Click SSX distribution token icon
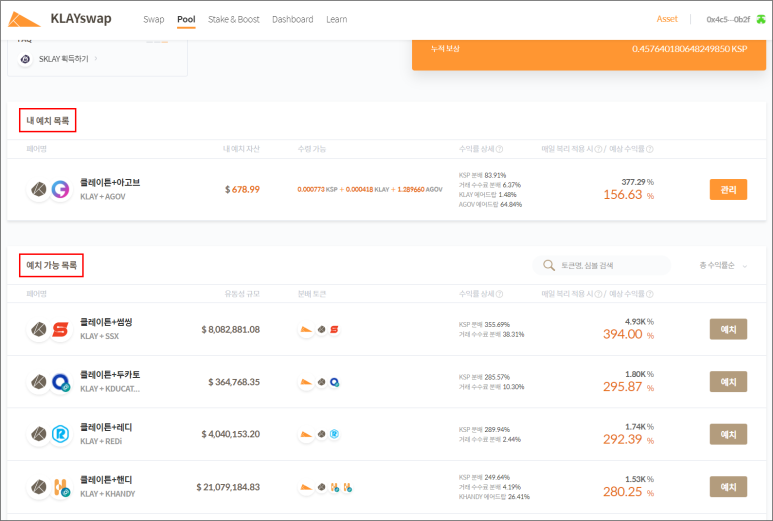 point(334,329)
